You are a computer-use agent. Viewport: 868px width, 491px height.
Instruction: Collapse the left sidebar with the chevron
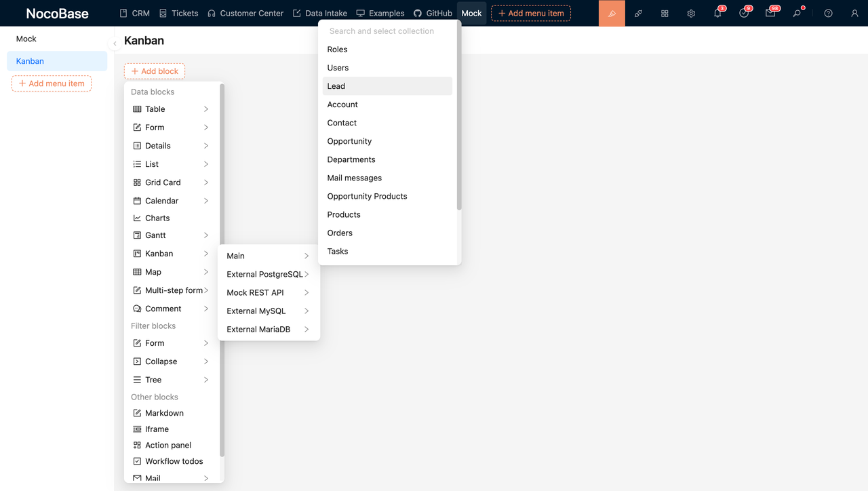coord(115,42)
